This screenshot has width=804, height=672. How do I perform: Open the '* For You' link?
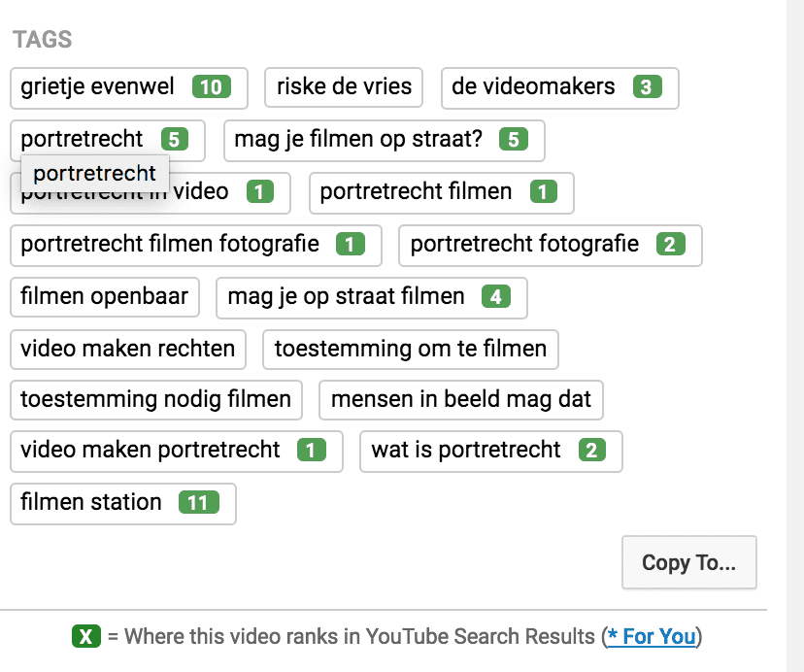(x=652, y=637)
